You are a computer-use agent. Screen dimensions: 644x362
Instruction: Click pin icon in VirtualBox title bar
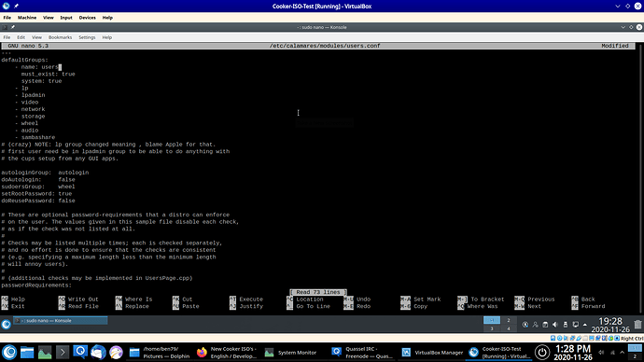[16, 7]
